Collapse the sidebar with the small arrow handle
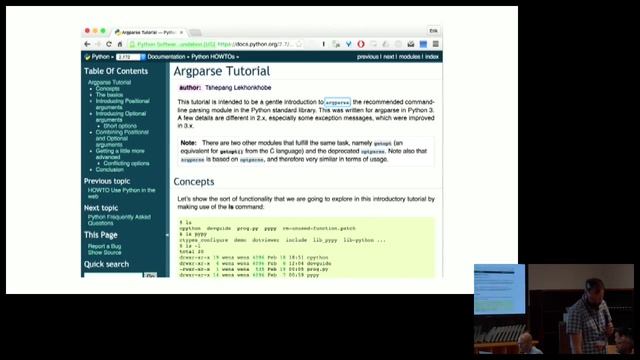 [x=167, y=235]
